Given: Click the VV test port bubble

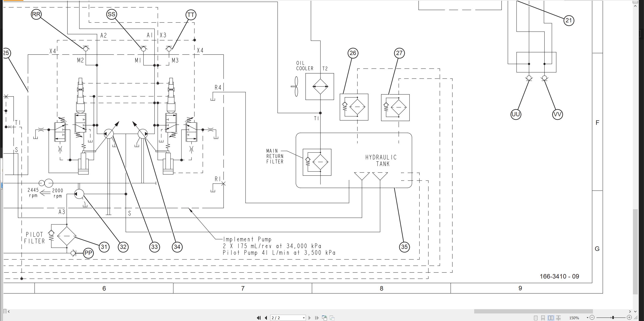Looking at the screenshot, I should (x=557, y=115).
